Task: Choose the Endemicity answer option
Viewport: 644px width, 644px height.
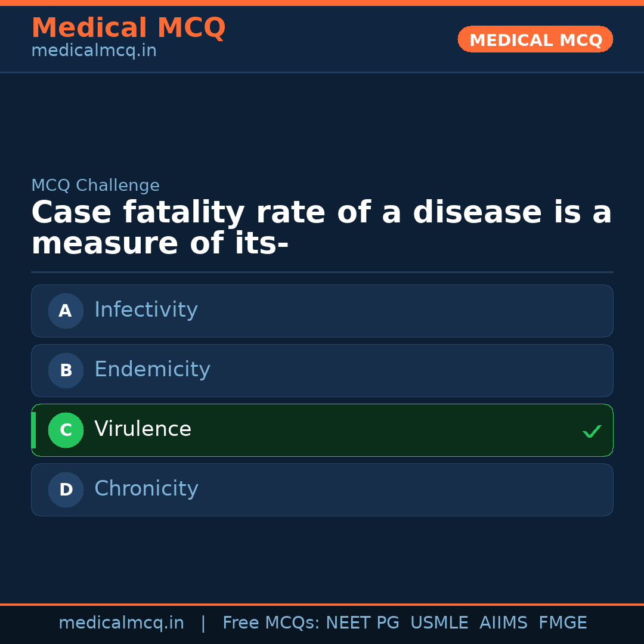Action: pos(152,370)
